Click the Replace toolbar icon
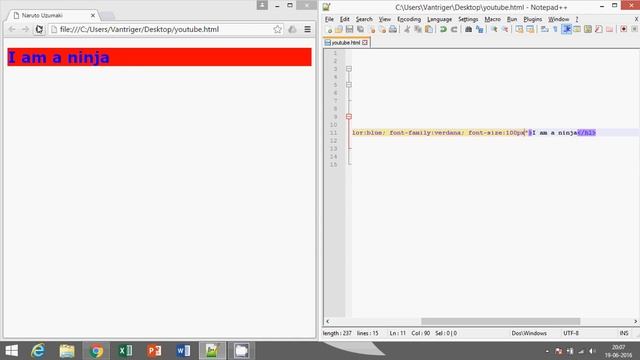640x360 pixels. pos(480,29)
